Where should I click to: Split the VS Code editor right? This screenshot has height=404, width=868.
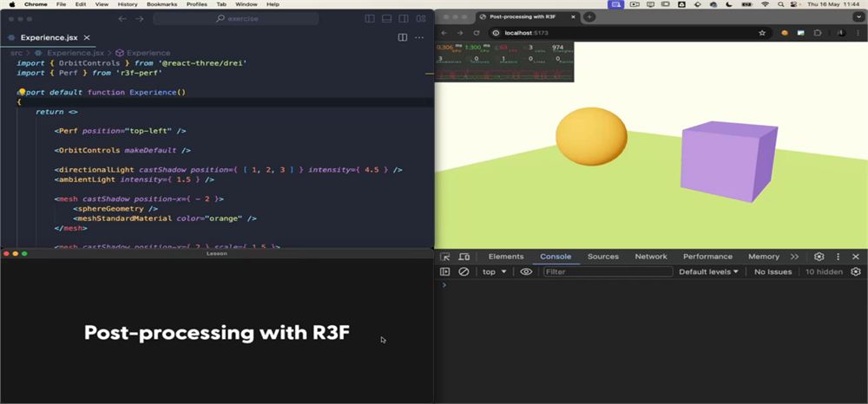(403, 37)
